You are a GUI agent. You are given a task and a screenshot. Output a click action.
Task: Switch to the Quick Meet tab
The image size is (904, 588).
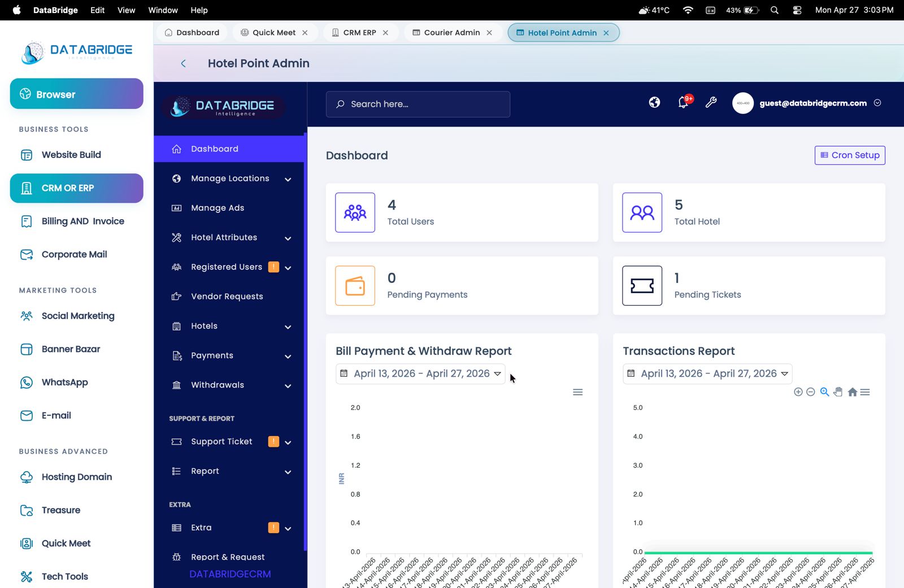(274, 33)
